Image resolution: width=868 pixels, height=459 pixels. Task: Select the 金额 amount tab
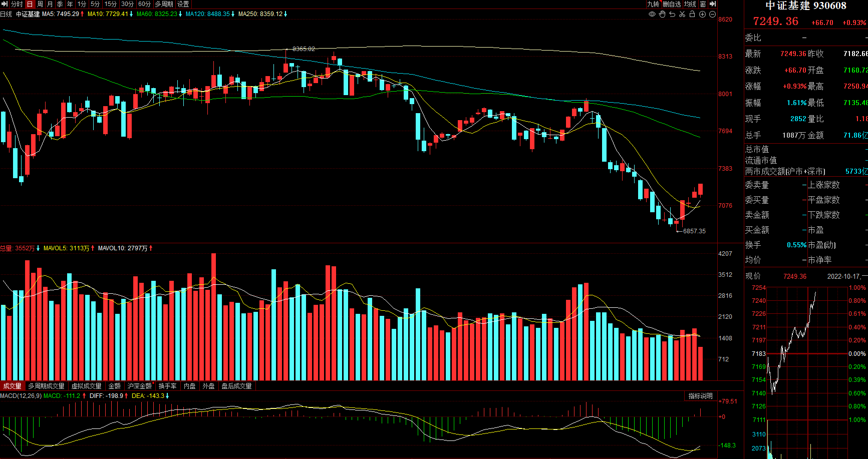[115, 386]
